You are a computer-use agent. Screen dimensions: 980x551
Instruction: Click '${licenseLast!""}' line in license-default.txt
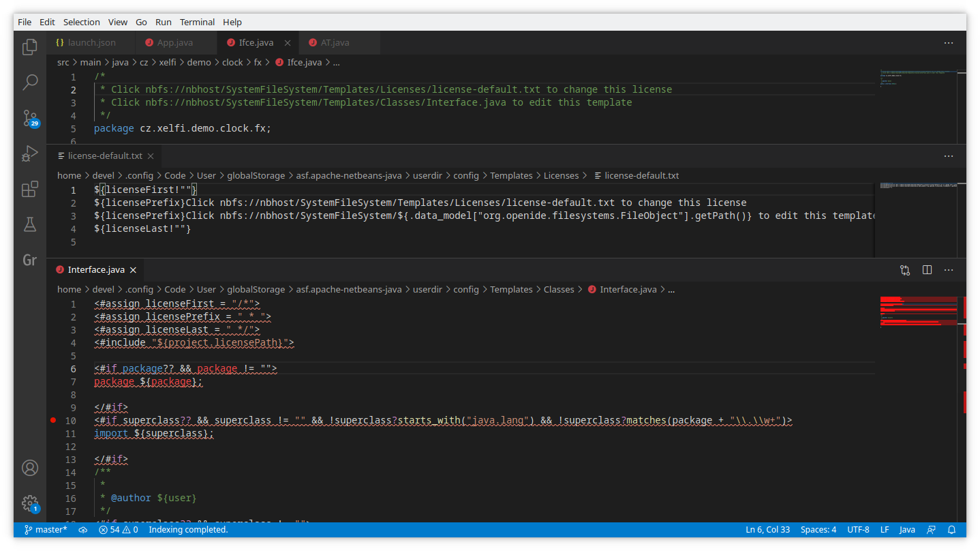pyautogui.click(x=142, y=229)
